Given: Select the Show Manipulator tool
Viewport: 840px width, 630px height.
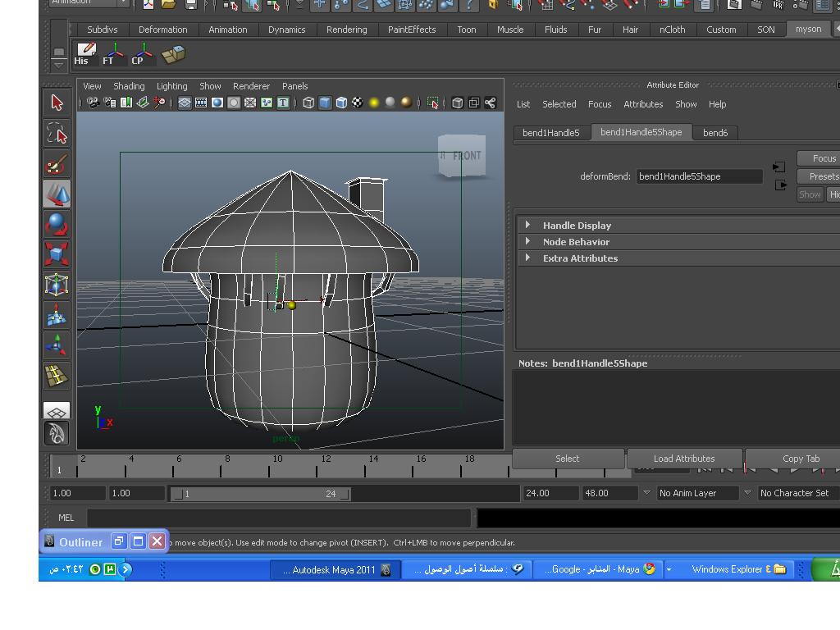Looking at the screenshot, I should click(x=57, y=345).
